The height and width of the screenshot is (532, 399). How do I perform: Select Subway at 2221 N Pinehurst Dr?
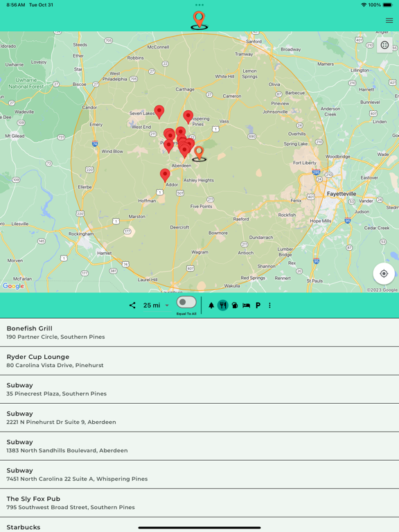[x=199, y=418]
